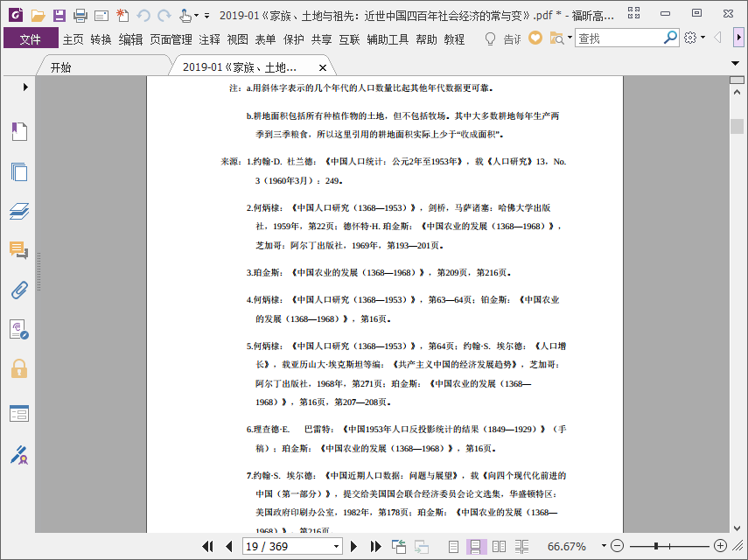Open the 辅助工具 ribbon tab
Viewport: 748px width, 560px height.
coord(388,39)
